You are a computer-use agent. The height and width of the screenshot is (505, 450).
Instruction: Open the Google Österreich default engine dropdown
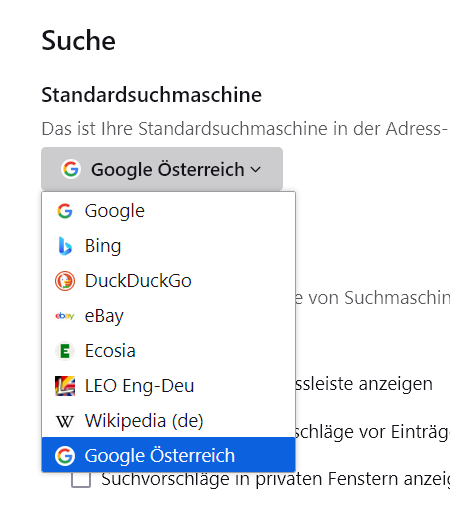click(162, 169)
